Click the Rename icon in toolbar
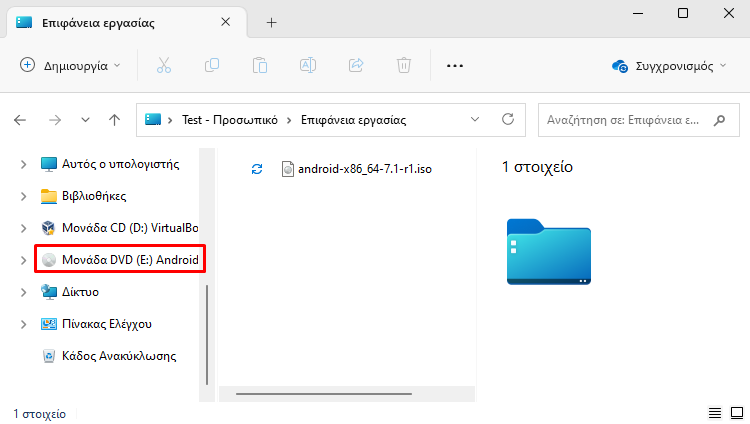 pos(308,65)
